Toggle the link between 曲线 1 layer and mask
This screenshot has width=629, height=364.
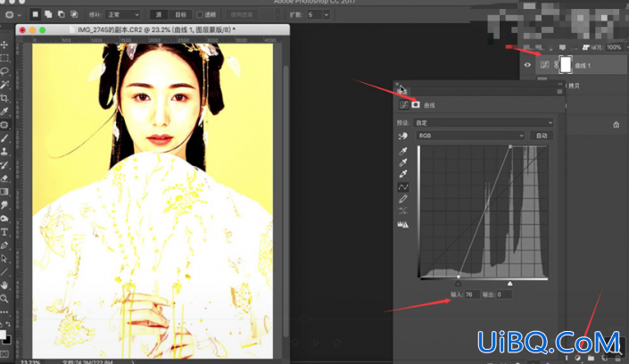(x=556, y=65)
